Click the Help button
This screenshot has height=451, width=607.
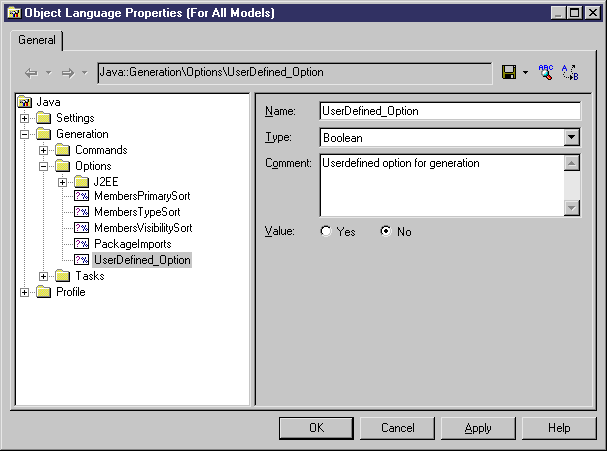point(559,428)
